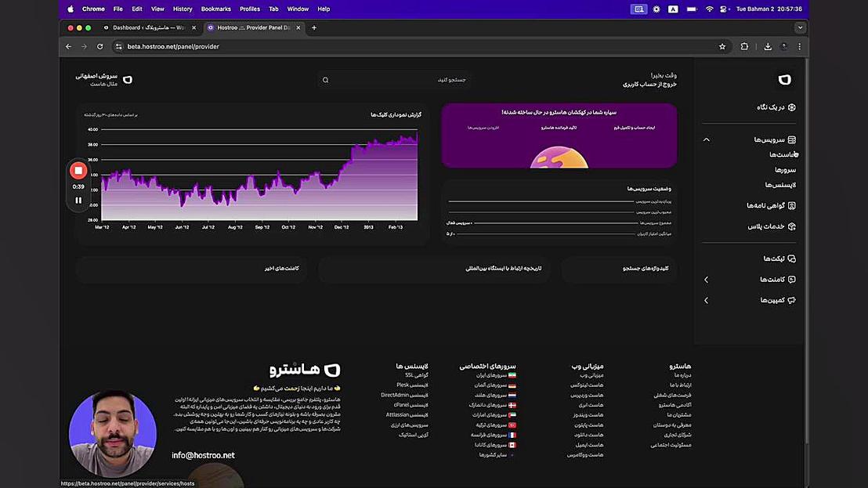Click the تیکت‌ها chat-bubbles icon
Viewport: 868px width, 488px height.
coord(791,258)
